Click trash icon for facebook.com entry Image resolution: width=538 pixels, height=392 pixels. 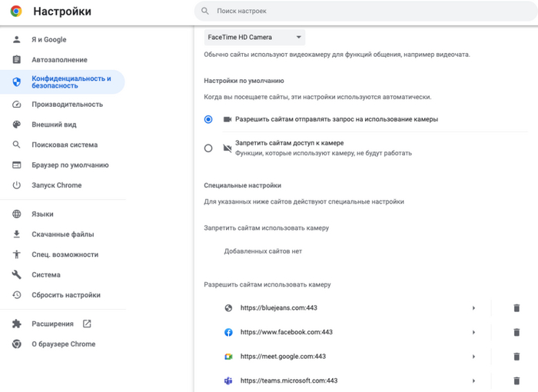pyautogui.click(x=516, y=332)
